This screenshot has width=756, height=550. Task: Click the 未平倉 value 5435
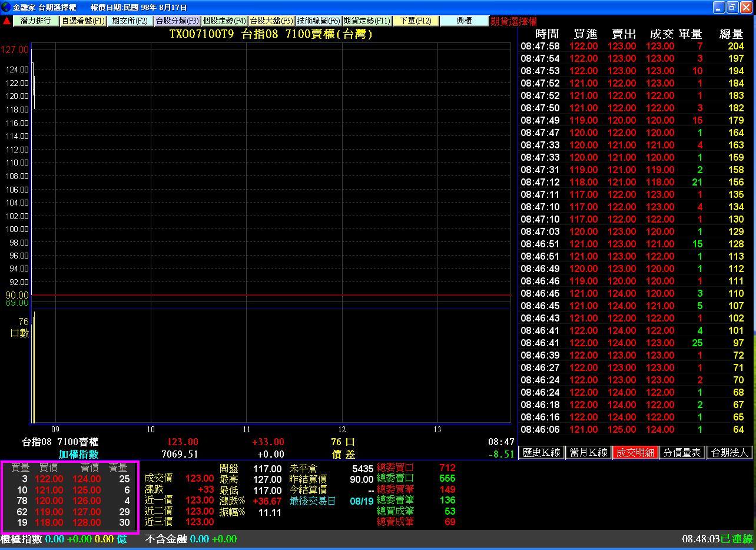tap(363, 469)
